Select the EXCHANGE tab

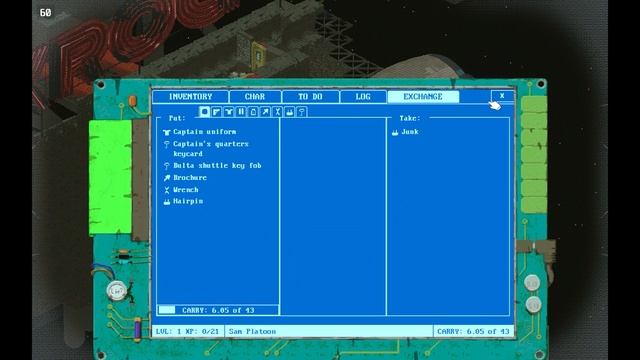(423, 97)
